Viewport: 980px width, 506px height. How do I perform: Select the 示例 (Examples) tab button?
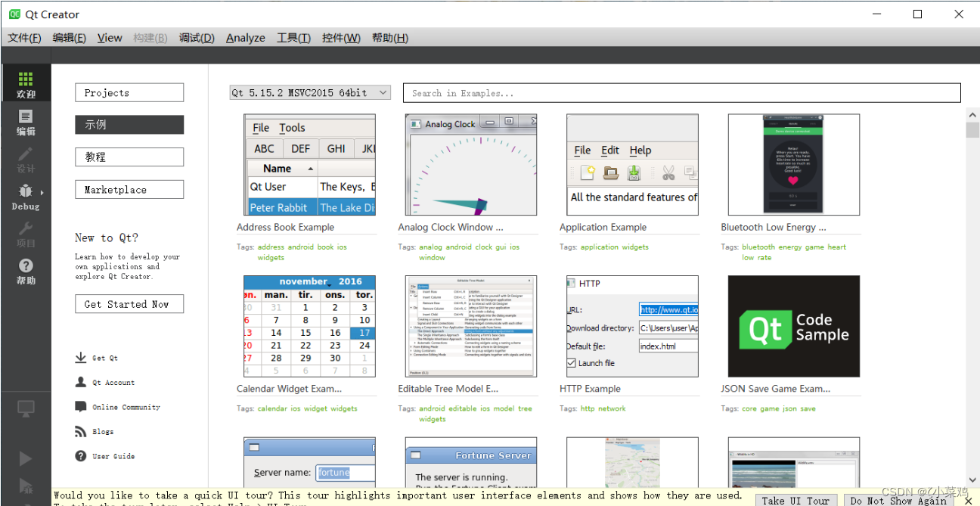pos(129,125)
